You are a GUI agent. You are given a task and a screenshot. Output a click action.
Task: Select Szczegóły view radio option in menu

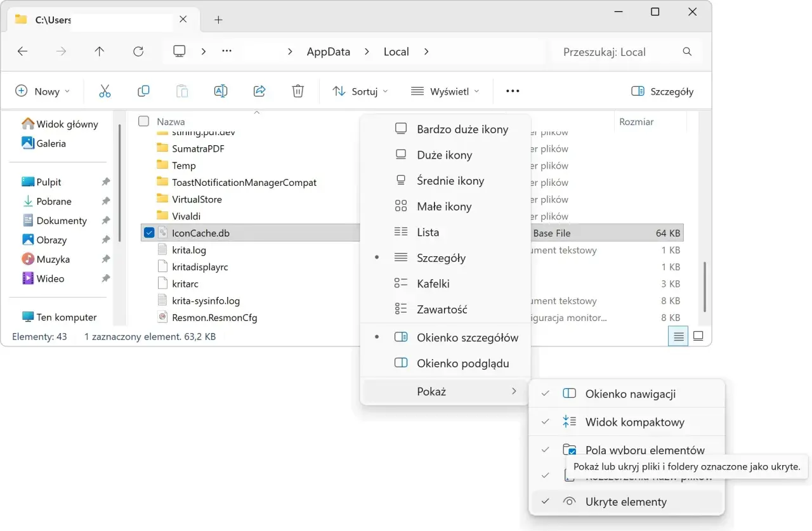445,258
